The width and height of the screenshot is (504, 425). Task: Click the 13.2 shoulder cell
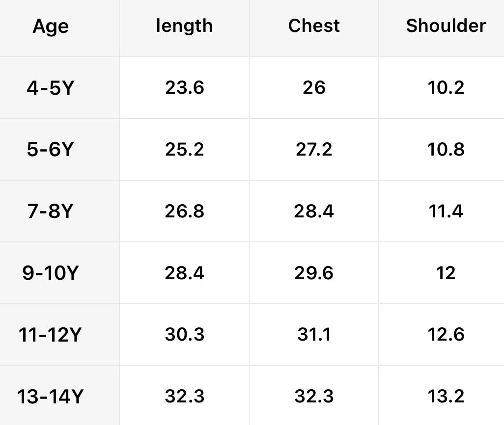coord(446,397)
